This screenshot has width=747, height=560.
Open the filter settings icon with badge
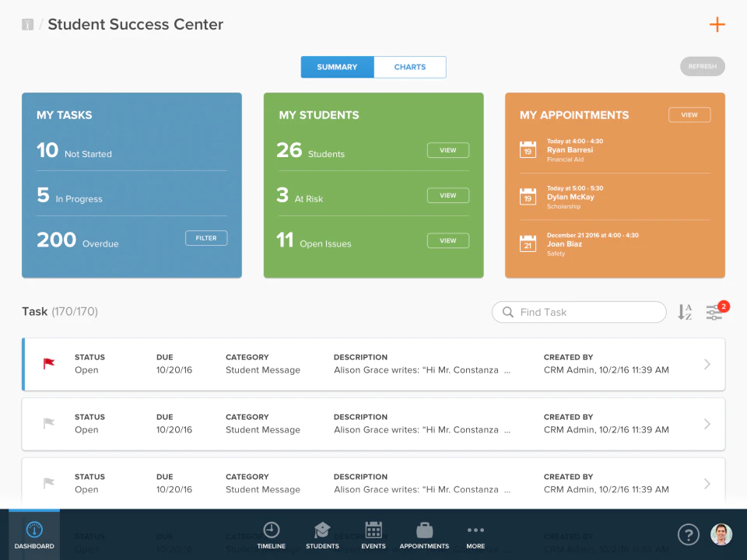tap(715, 312)
